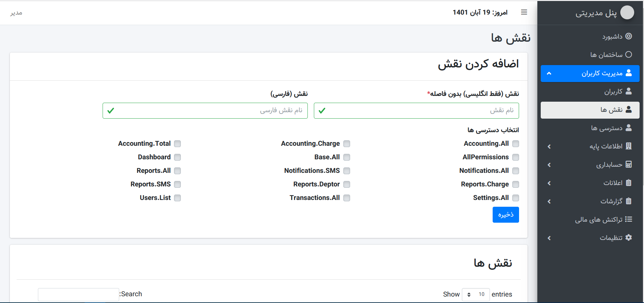The height and width of the screenshot is (303, 644).
Task: Click the list icon beside تراکنش های مالی
Action: (x=628, y=219)
